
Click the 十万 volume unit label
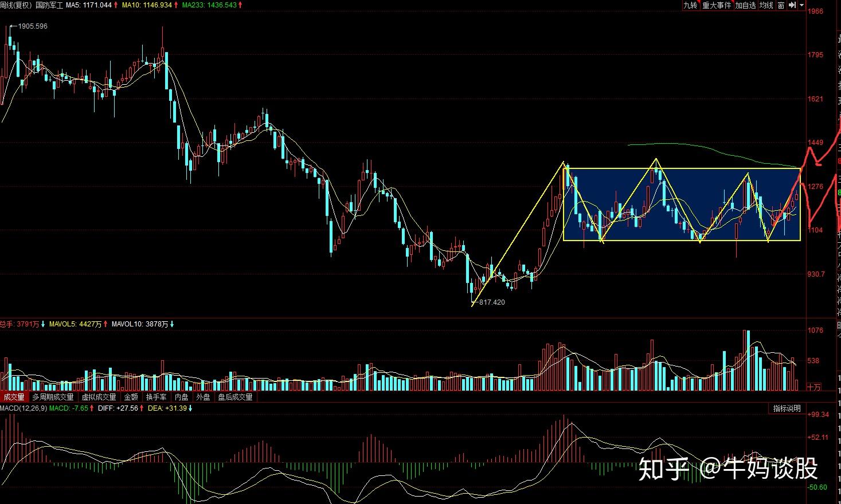(814, 387)
